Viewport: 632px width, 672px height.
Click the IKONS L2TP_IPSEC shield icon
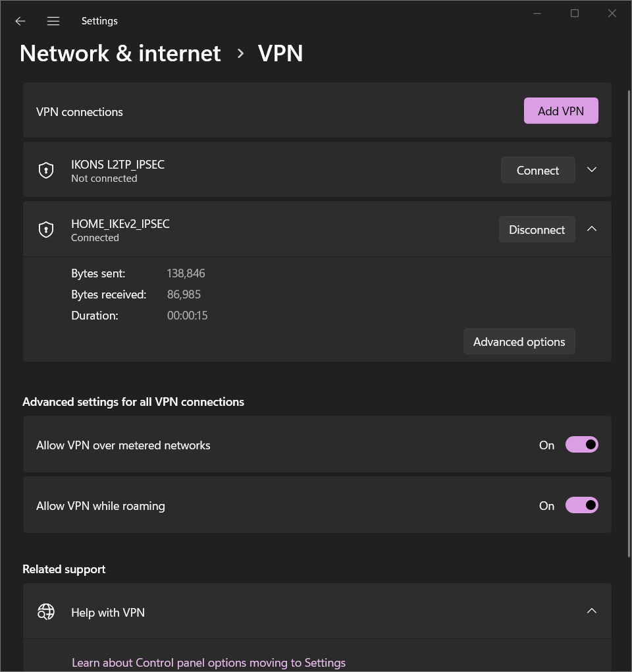[x=46, y=171]
